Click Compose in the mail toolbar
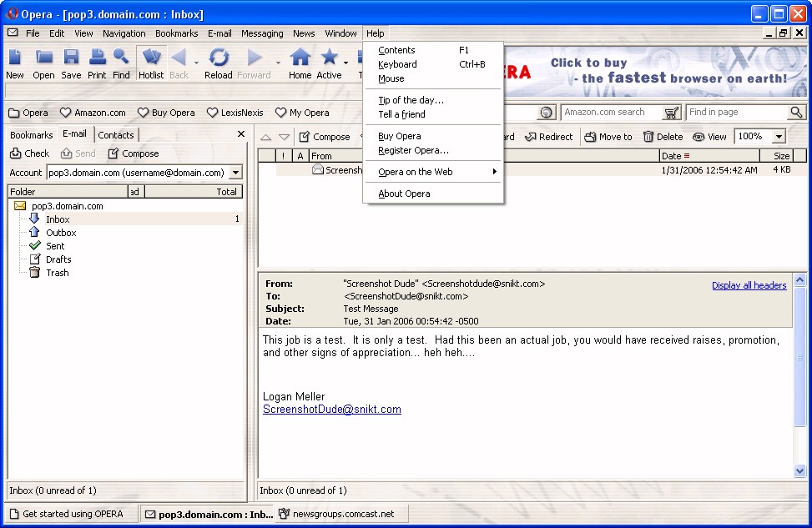812x528 pixels. [325, 137]
